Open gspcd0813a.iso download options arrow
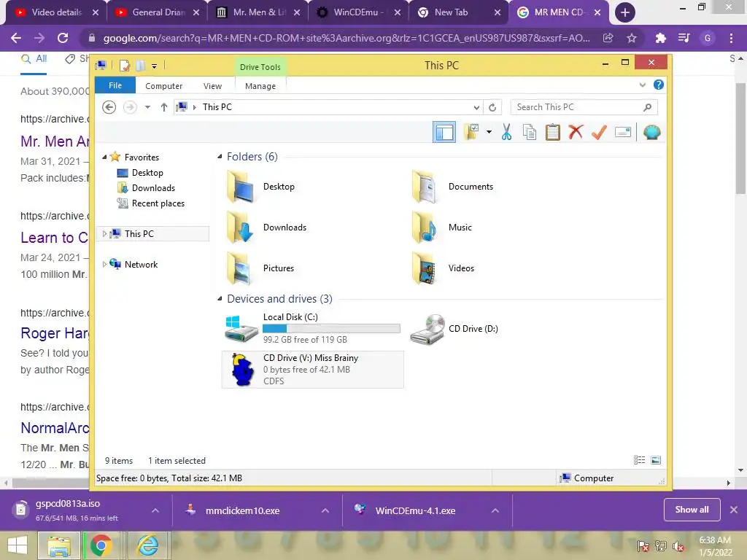The height and width of the screenshot is (560, 747). [x=155, y=510]
